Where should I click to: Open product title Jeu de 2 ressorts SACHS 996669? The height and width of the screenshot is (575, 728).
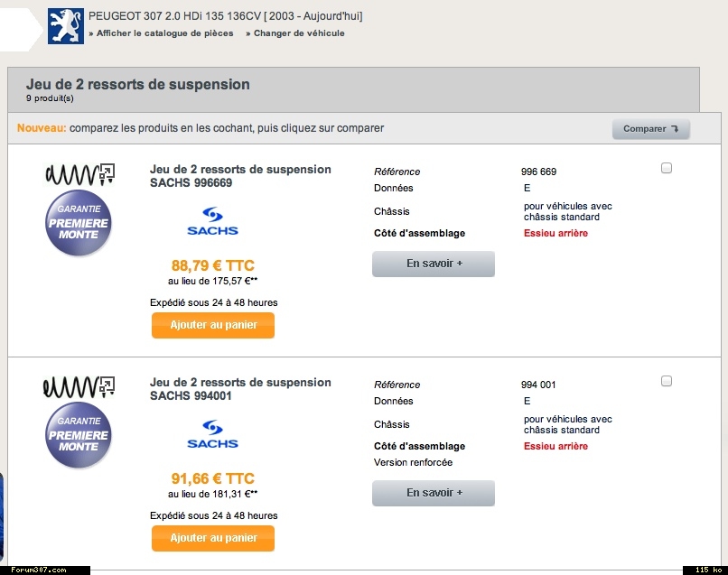(x=240, y=176)
